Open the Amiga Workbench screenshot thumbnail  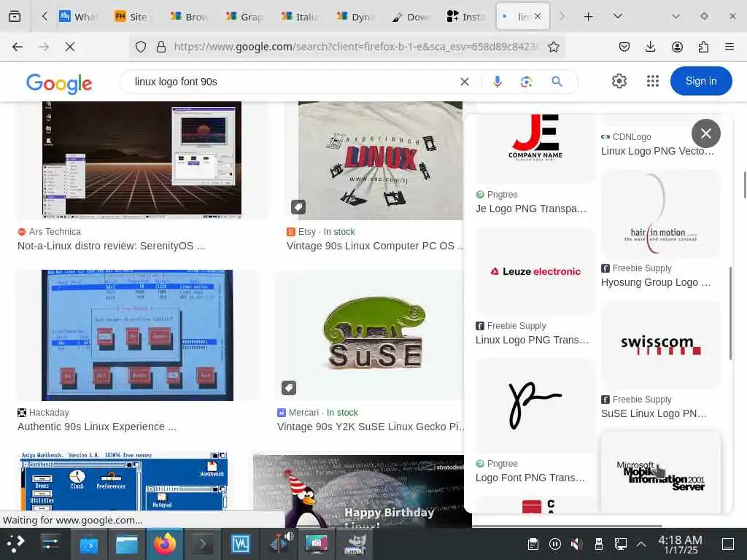pyautogui.click(x=124, y=481)
